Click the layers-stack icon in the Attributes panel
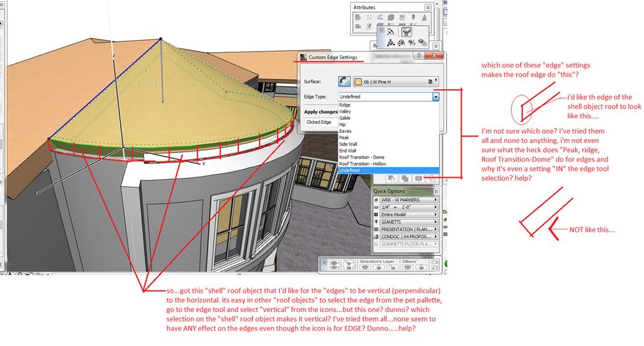644x346 pixels. tap(358, 17)
